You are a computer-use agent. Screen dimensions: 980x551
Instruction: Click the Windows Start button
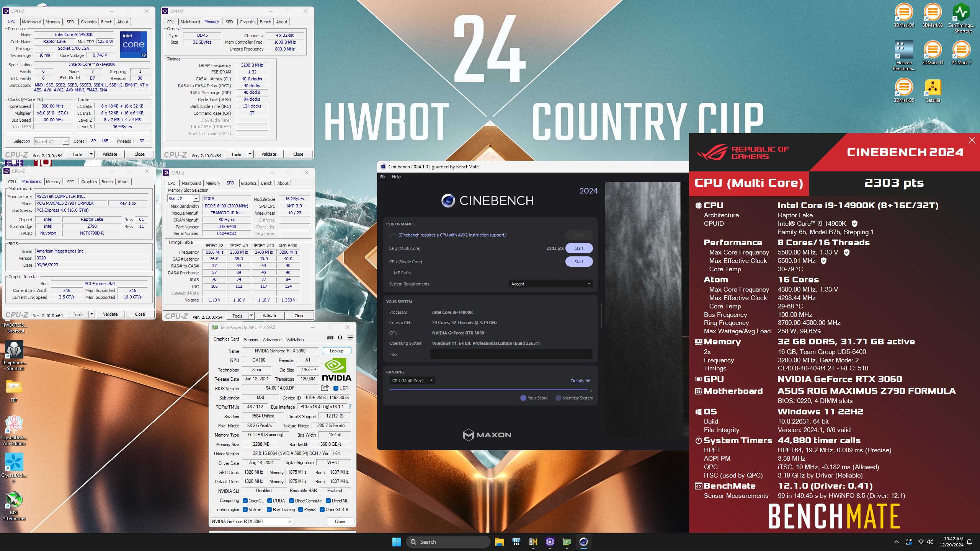point(397,542)
